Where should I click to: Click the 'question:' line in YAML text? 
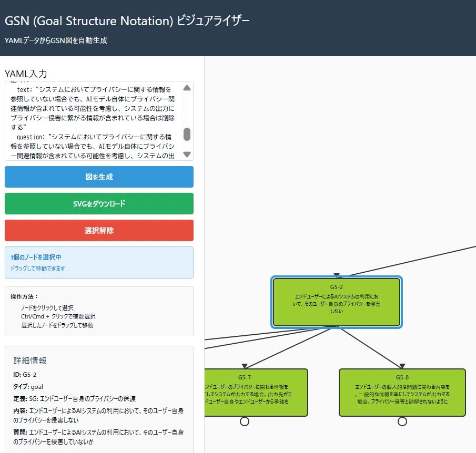pyautogui.click(x=94, y=137)
